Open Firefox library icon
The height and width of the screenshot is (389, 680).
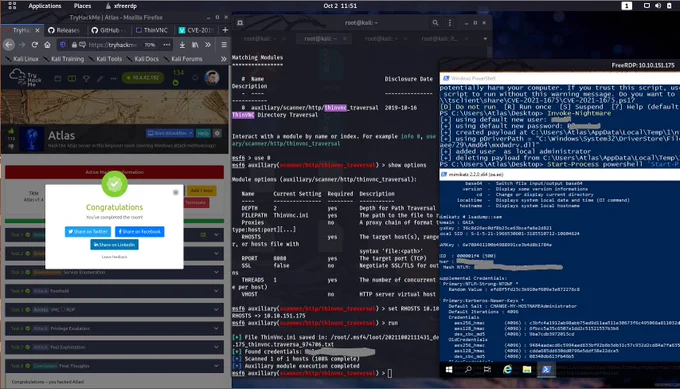click(195, 44)
